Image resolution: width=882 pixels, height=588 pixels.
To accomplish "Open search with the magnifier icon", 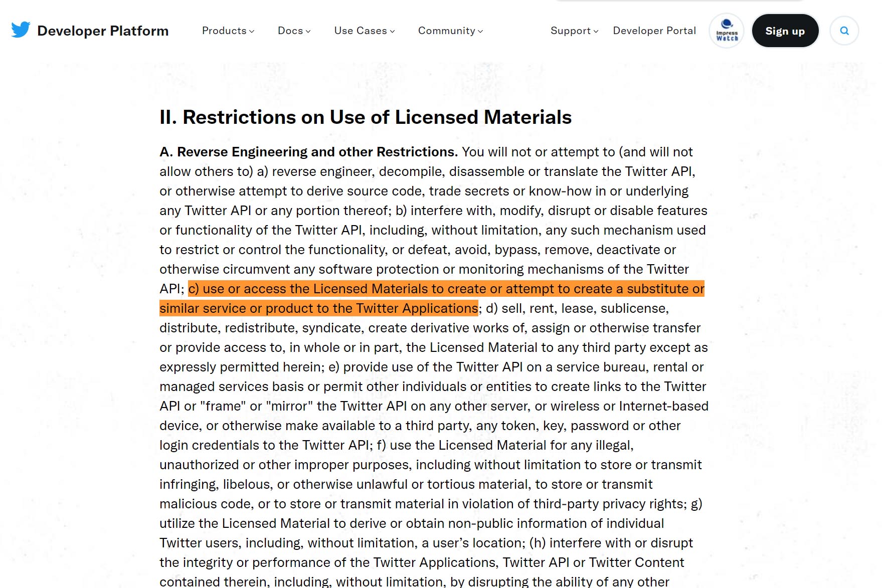I will (x=844, y=31).
